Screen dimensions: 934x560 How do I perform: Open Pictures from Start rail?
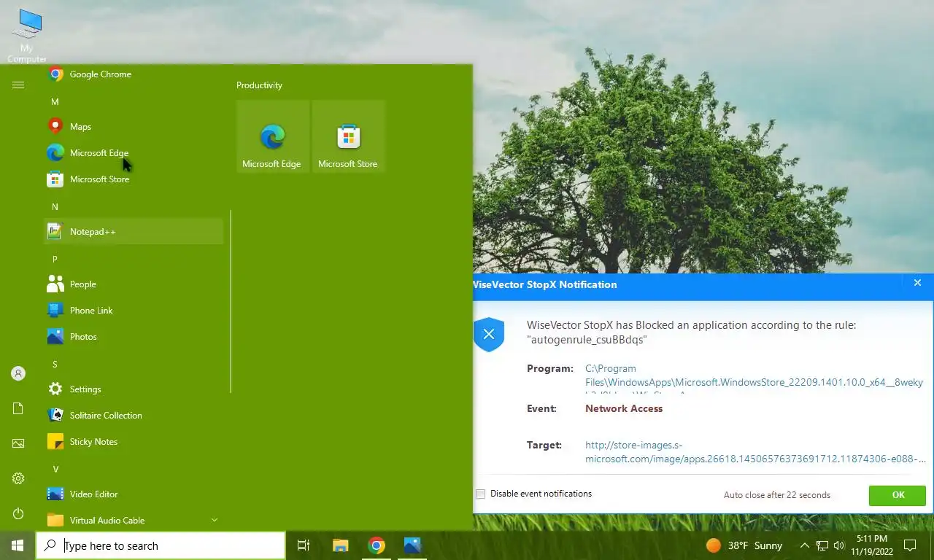pyautogui.click(x=18, y=443)
